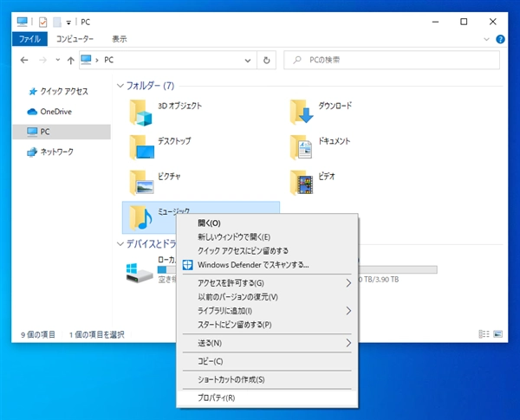Choose クイック アクセスにピン留めする
520x420 pixels.
pos(267,251)
